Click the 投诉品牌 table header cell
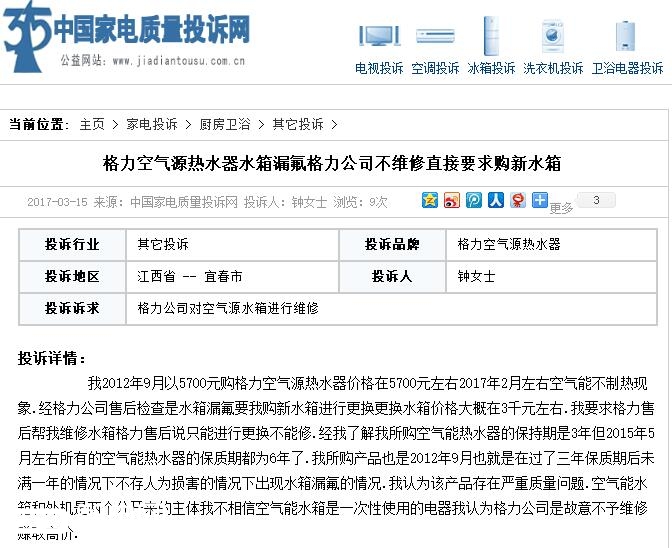672x548 pixels. pyautogui.click(x=392, y=244)
